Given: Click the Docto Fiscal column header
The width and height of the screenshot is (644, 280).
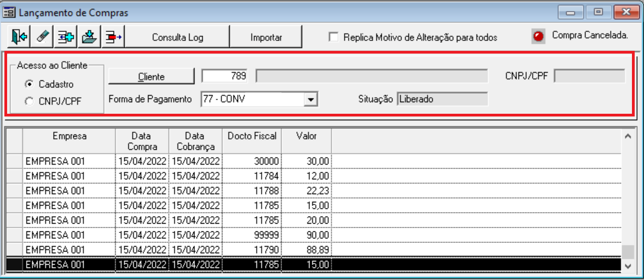Looking at the screenshot, I should [x=252, y=141].
